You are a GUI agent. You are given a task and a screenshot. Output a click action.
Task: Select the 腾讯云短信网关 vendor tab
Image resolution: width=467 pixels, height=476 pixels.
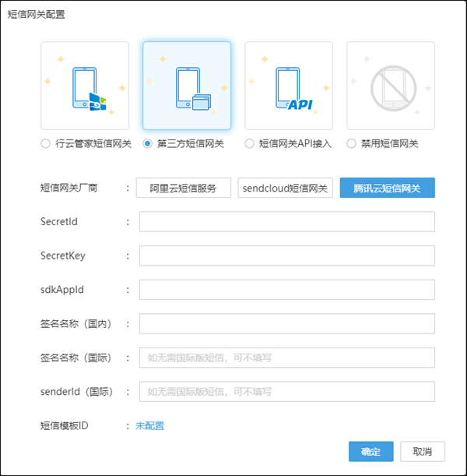[387, 188]
